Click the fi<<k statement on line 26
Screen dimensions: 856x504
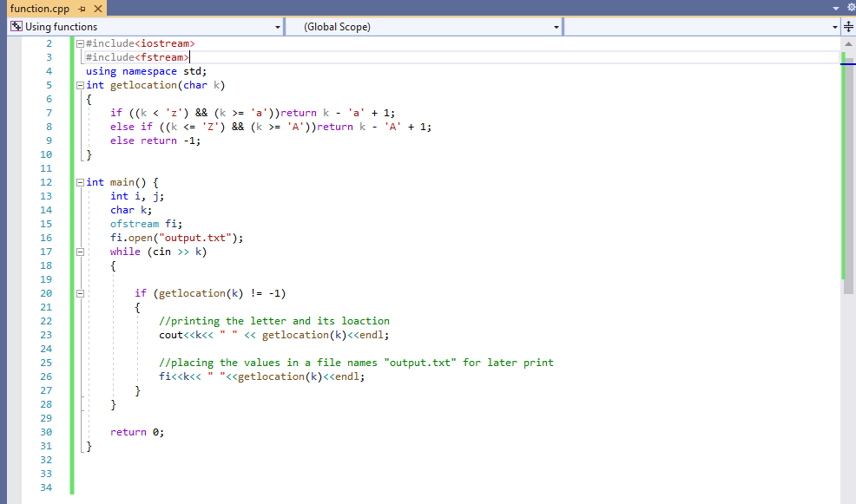(262, 376)
